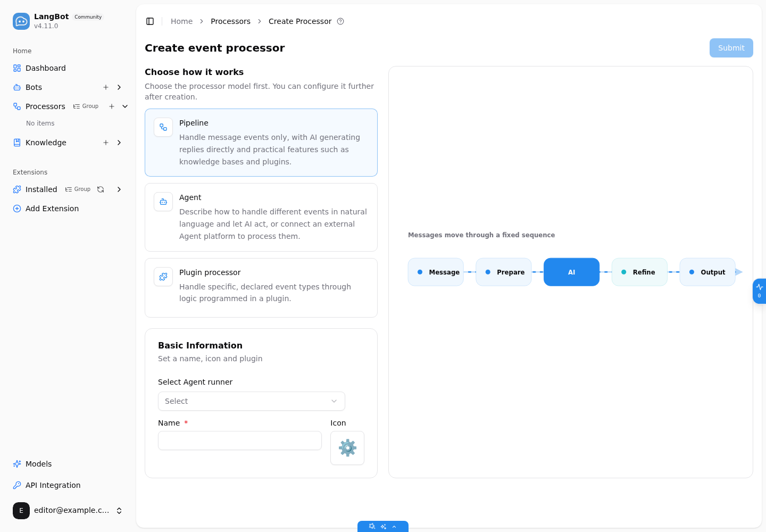The width and height of the screenshot is (766, 532).
Task: Go to the Home breadcrumb link
Action: pyautogui.click(x=181, y=21)
